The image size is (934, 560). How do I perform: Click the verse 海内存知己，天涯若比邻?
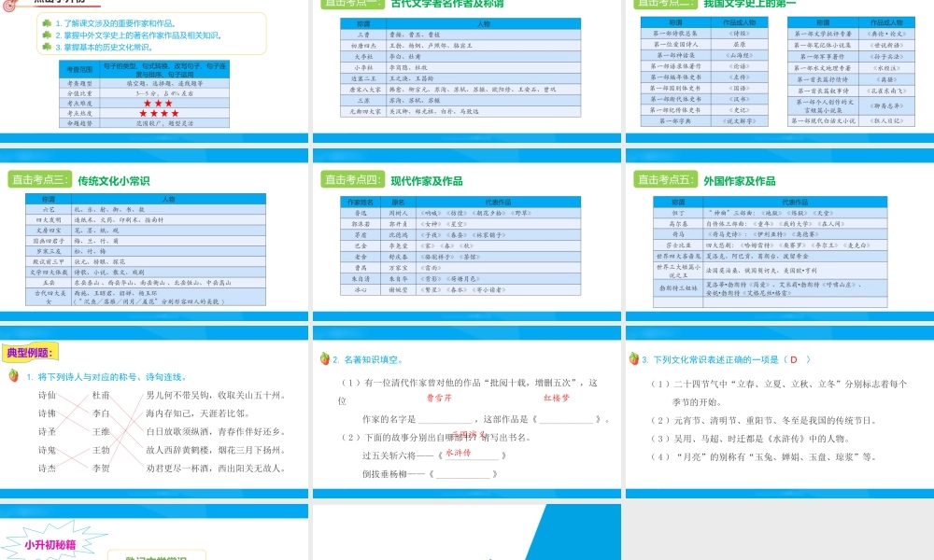(x=198, y=413)
